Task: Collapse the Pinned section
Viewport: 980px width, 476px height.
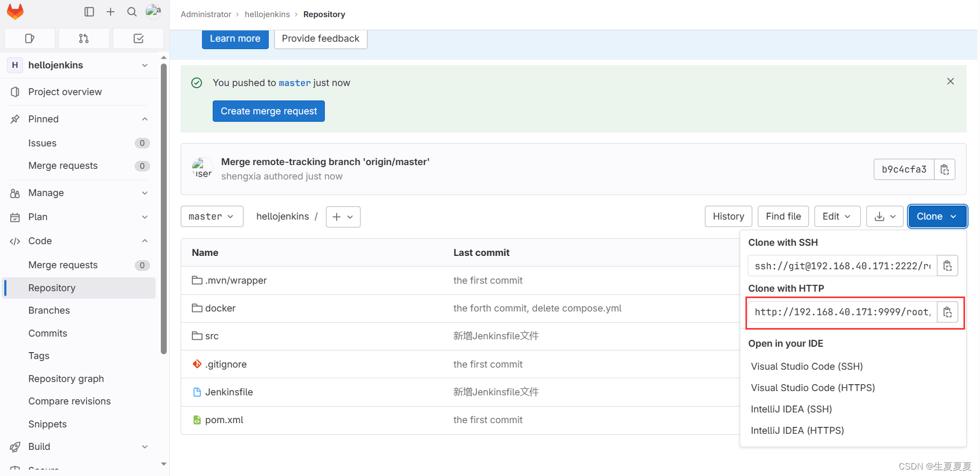Action: [x=145, y=119]
